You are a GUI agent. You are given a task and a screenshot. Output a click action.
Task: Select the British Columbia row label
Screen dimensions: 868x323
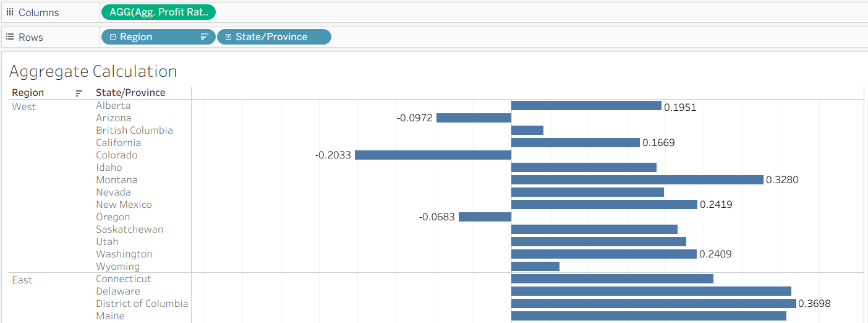coord(134,130)
